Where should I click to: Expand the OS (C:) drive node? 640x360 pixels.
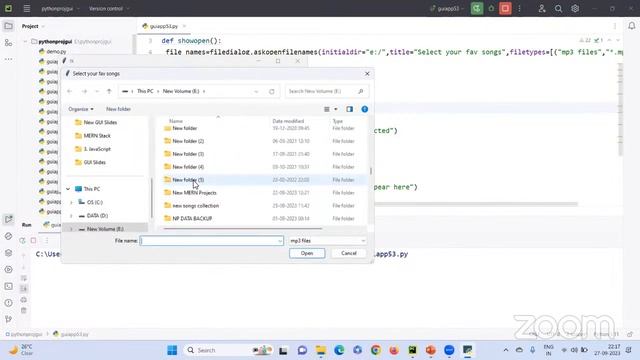71,202
